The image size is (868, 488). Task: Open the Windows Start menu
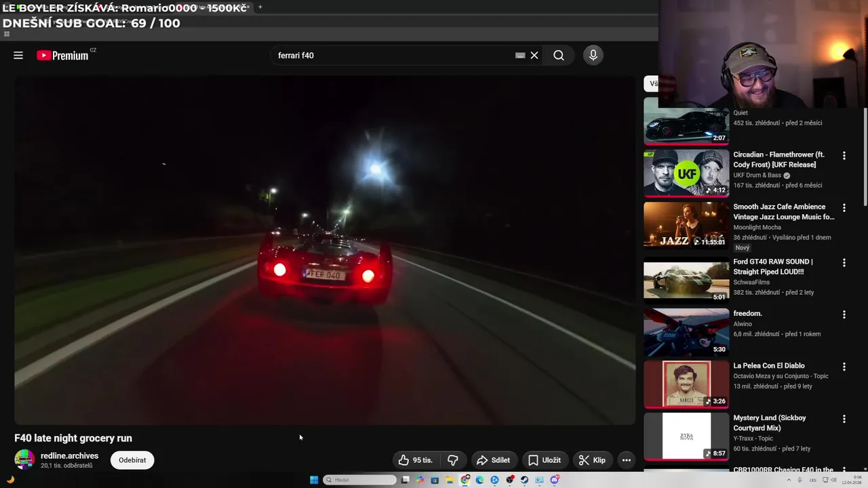(x=314, y=480)
